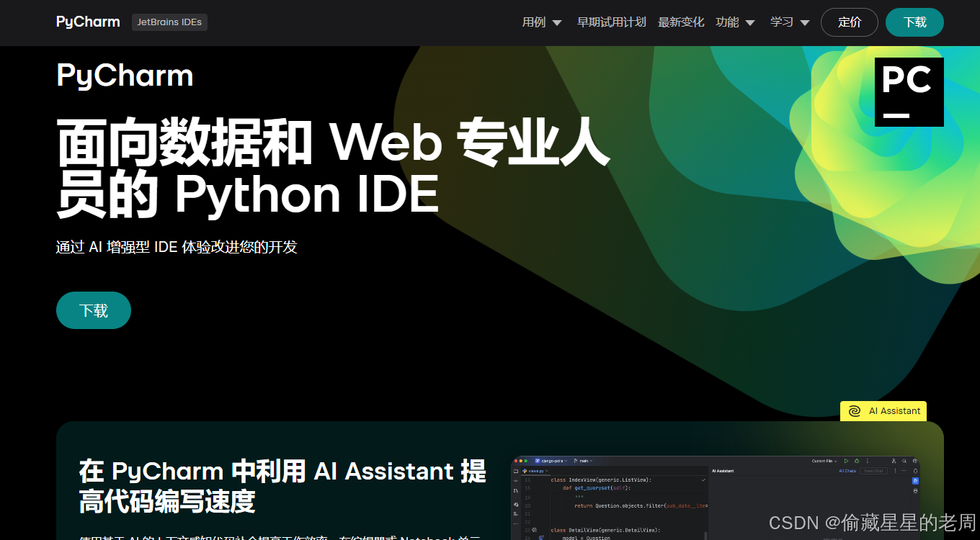980x540 pixels.
Task: Open the JetBrains IDEs badge link
Action: tap(169, 22)
